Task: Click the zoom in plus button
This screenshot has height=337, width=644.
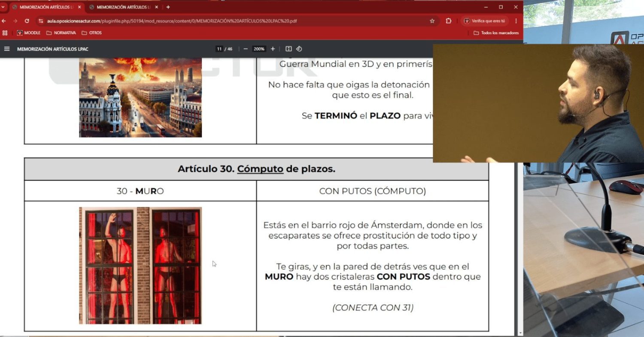Action: pyautogui.click(x=273, y=49)
